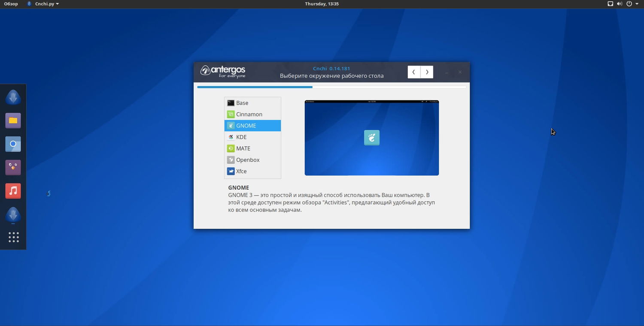The width and height of the screenshot is (644, 326).
Task: Click the Cnchi launcher icon above Files in dock
Action: click(x=13, y=97)
